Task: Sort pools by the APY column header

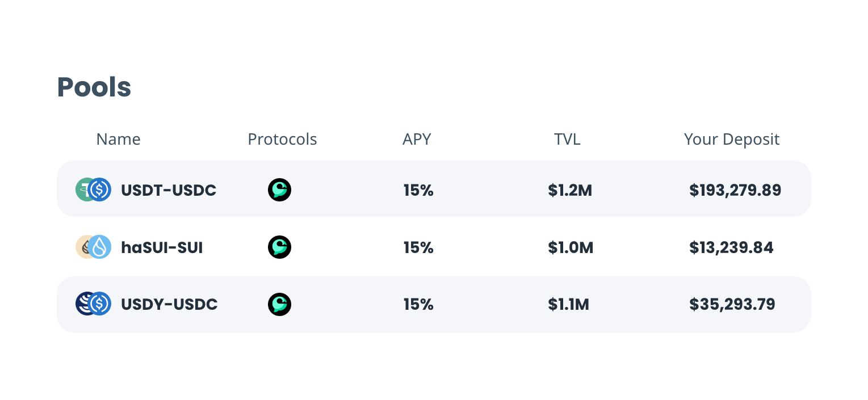Action: pos(417,139)
